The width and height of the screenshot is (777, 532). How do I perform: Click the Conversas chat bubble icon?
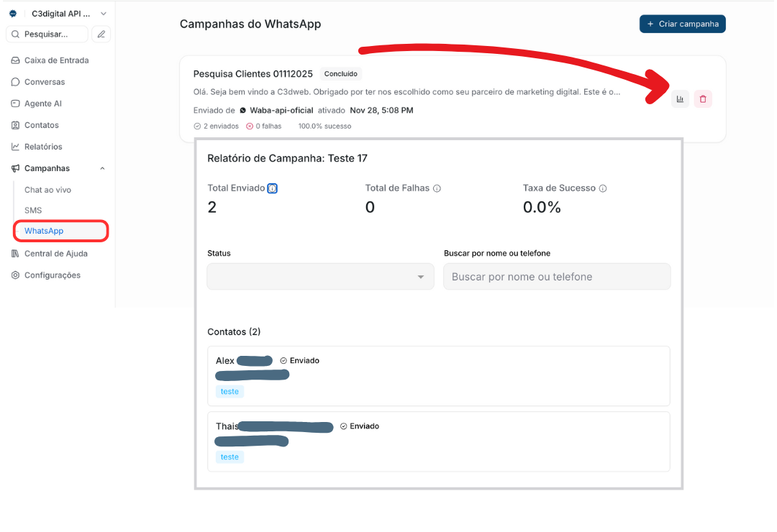pos(15,82)
